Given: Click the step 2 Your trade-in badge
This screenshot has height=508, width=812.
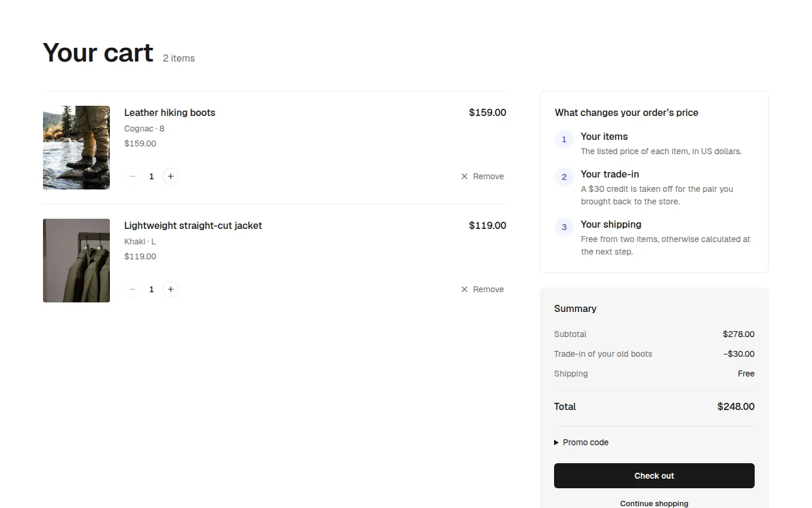Looking at the screenshot, I should click(x=564, y=178).
